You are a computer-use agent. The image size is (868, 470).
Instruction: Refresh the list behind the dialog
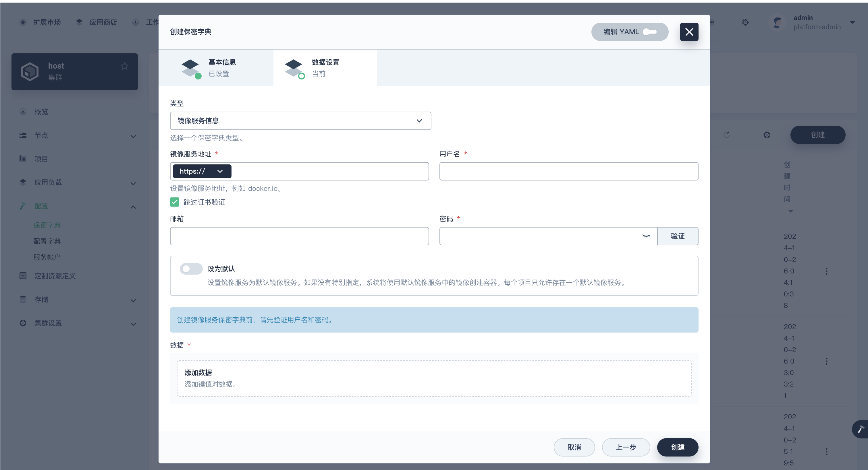[727, 135]
